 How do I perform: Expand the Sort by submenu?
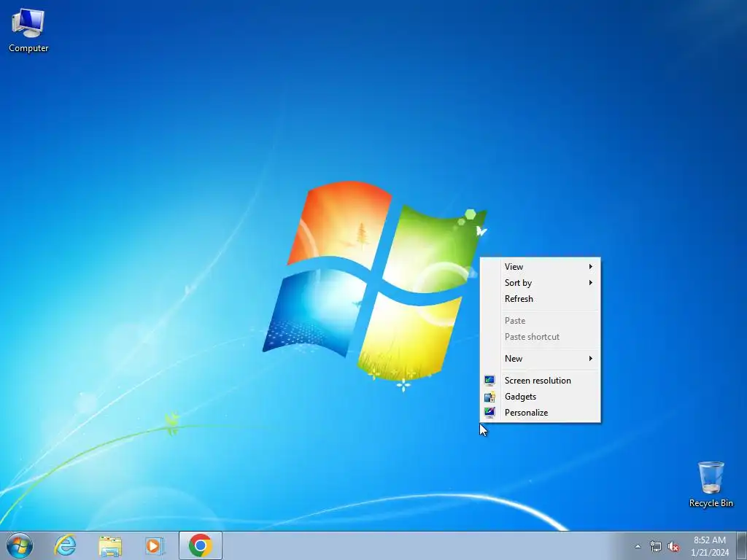[x=541, y=283]
